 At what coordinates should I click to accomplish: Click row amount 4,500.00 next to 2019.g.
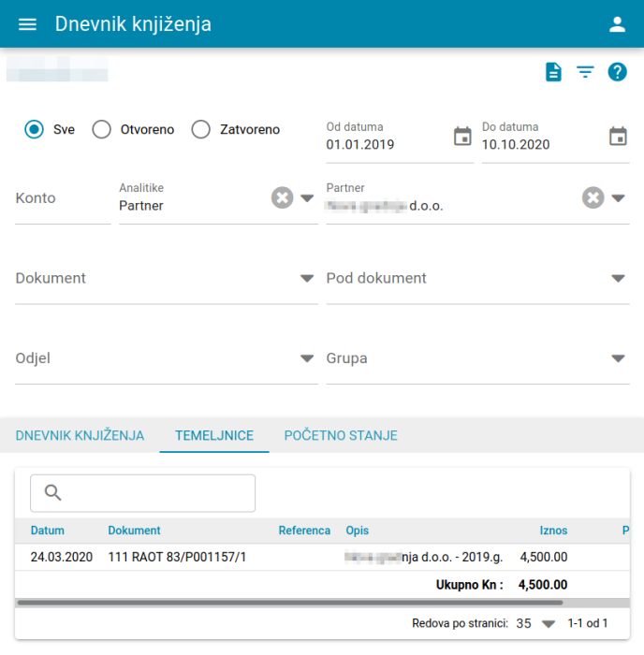(x=544, y=557)
